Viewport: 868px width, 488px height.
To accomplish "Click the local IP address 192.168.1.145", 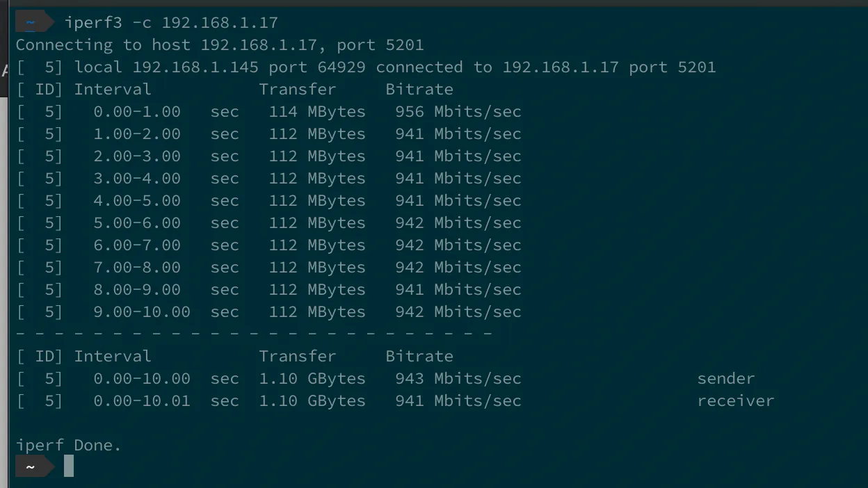I will click(x=195, y=67).
